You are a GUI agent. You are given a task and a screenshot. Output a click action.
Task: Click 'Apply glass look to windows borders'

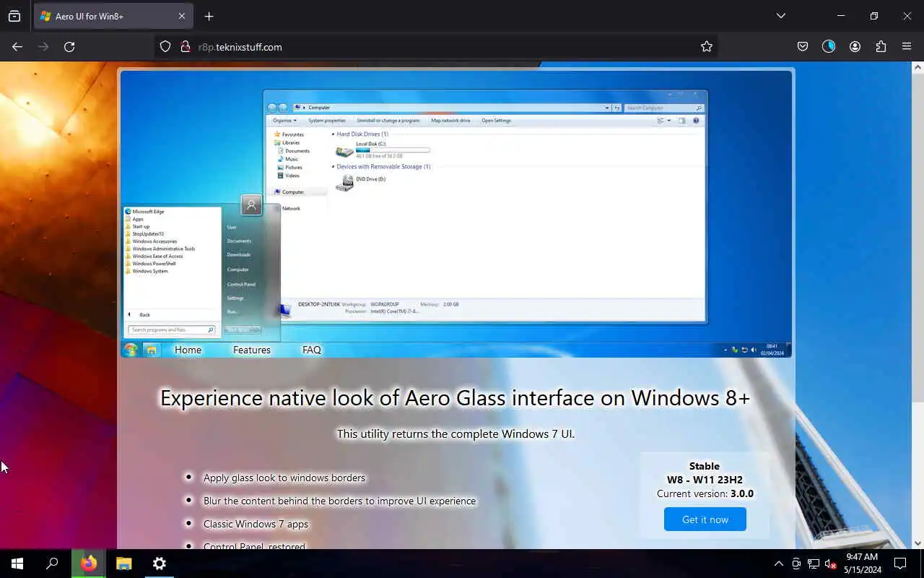tap(284, 478)
